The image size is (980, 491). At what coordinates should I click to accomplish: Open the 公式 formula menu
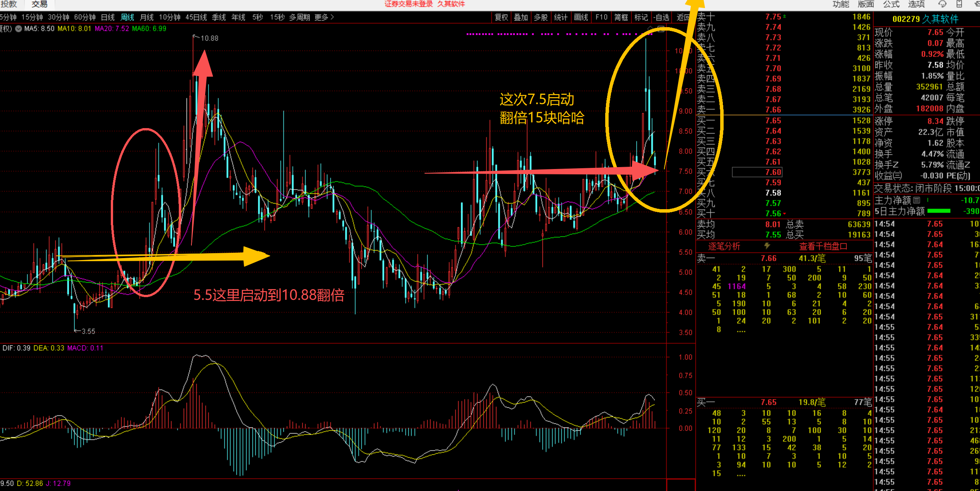pyautogui.click(x=891, y=4)
